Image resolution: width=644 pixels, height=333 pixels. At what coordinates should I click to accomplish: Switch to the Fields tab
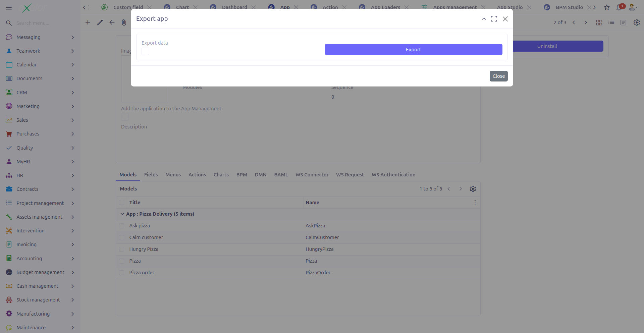point(151,174)
